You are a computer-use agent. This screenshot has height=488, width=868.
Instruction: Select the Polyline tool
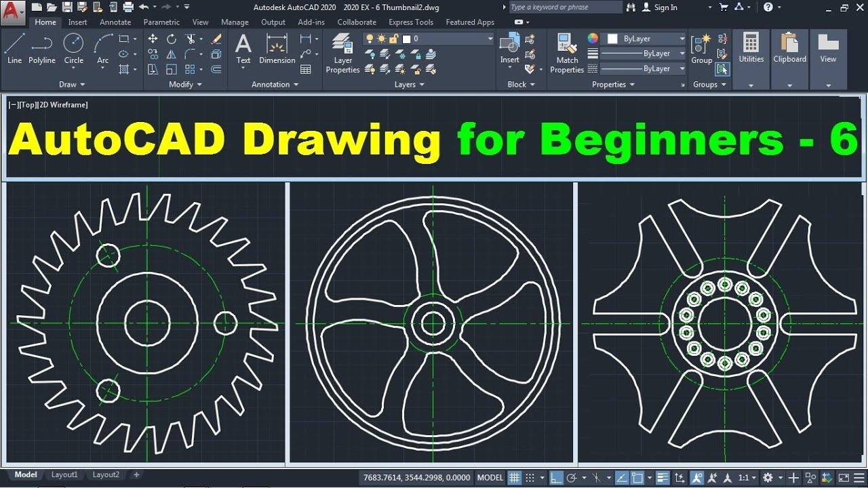[x=41, y=49]
